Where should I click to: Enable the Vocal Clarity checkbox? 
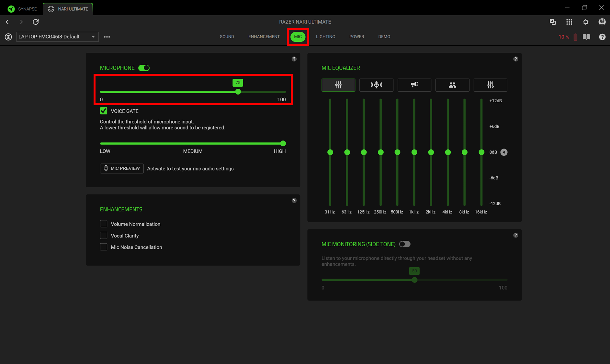pos(104,236)
